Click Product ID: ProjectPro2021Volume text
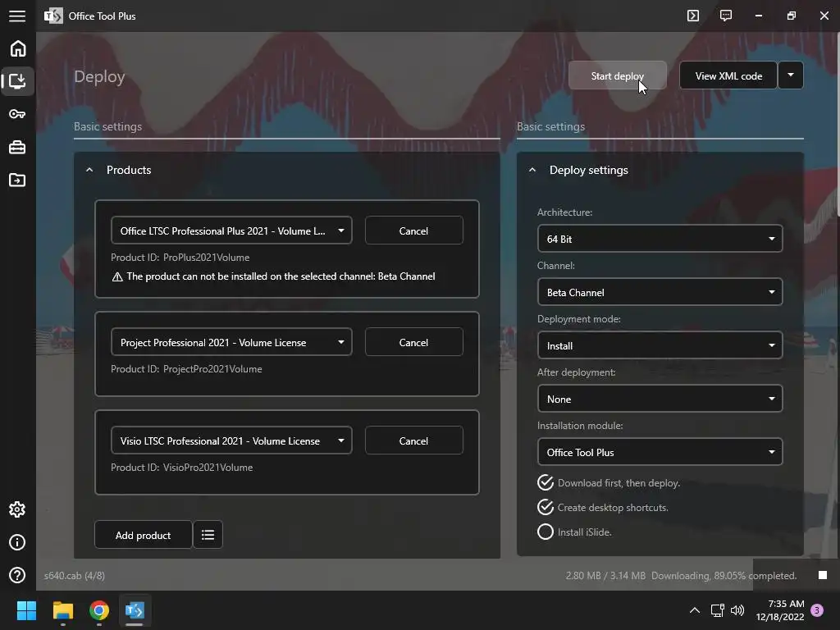This screenshot has height=630, width=840. click(x=186, y=368)
